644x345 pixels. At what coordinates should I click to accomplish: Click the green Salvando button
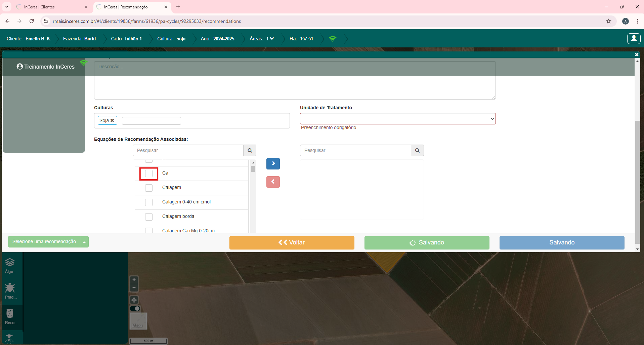pos(427,242)
